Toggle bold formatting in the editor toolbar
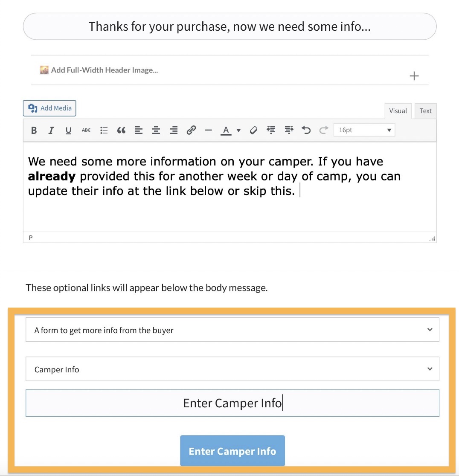This screenshot has width=459, height=476. coord(34,131)
